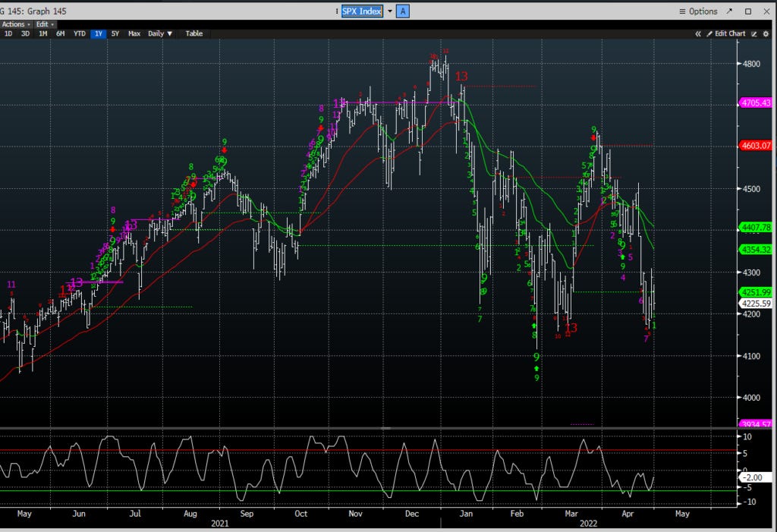Click the 4354.32 green price label
777x532 pixels.
[756, 250]
